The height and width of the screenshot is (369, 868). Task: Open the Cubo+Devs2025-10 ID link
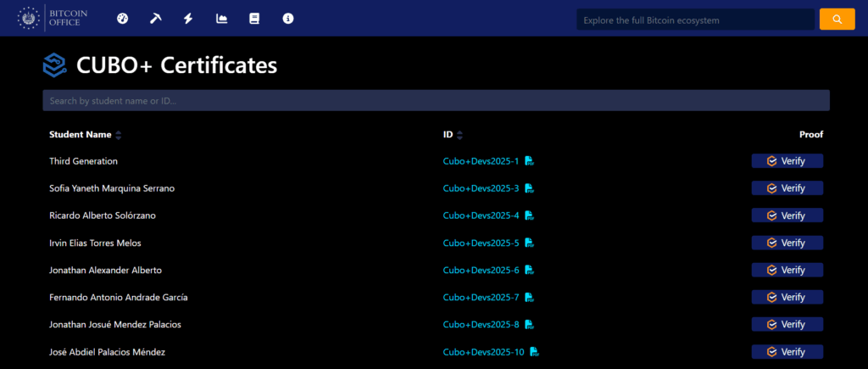pos(483,352)
